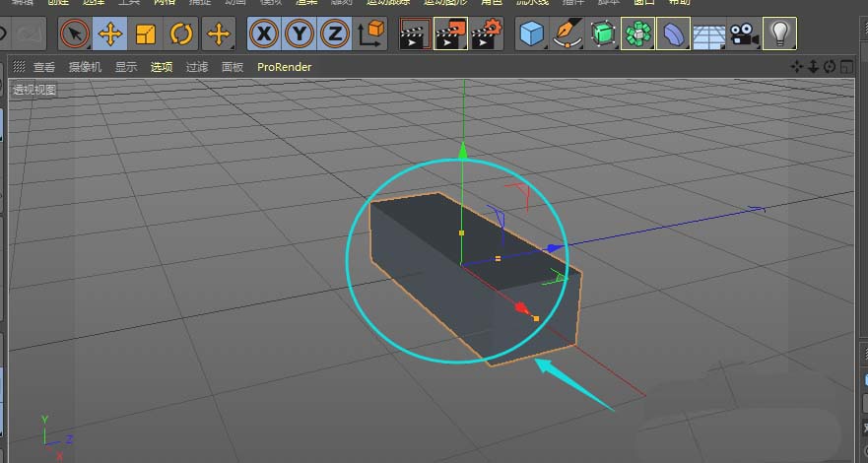Add a Camera object
The height and width of the screenshot is (463, 868).
[744, 33]
